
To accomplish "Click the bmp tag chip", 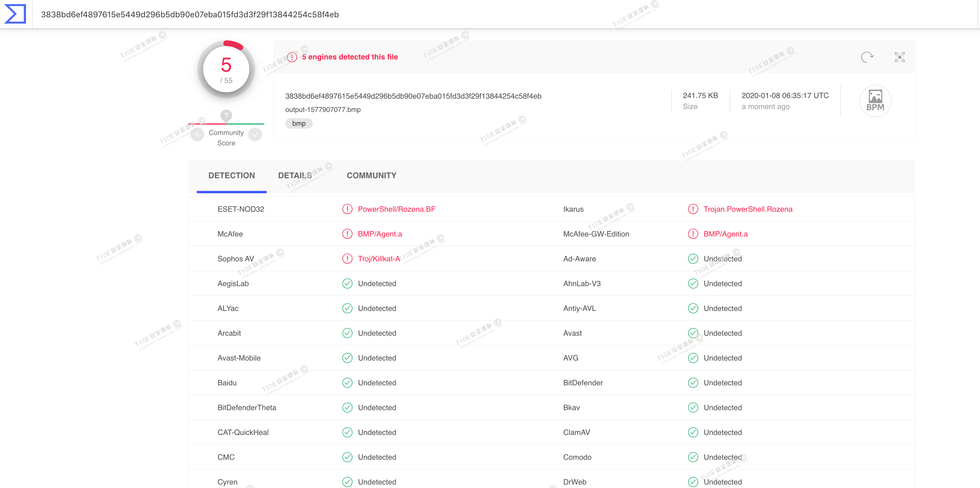I will [299, 123].
